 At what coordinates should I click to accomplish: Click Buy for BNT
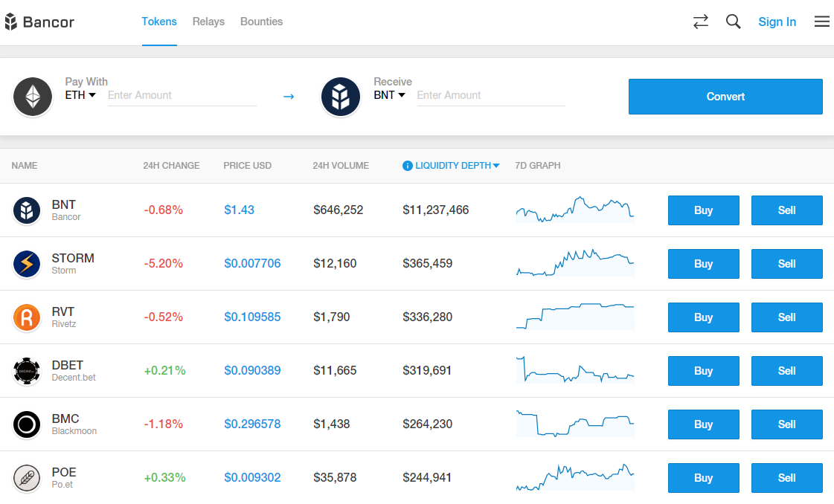click(704, 210)
